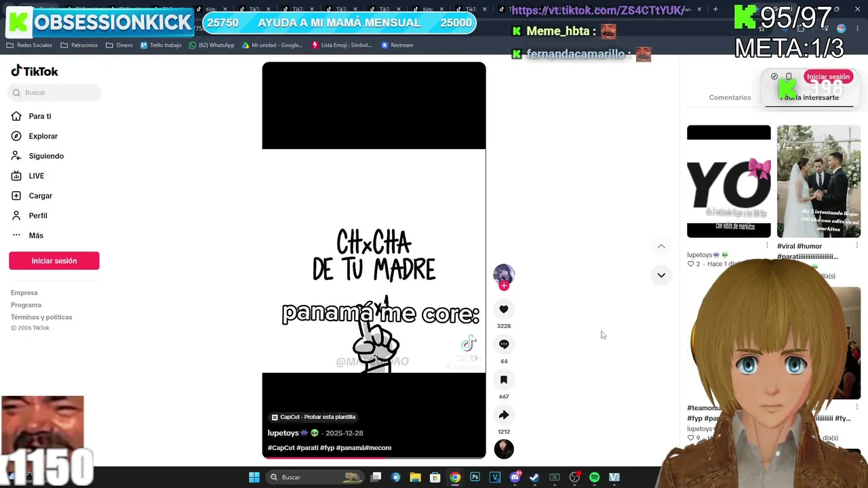This screenshot has height=488, width=868.
Task: Like the video with the heart icon
Action: [504, 309]
